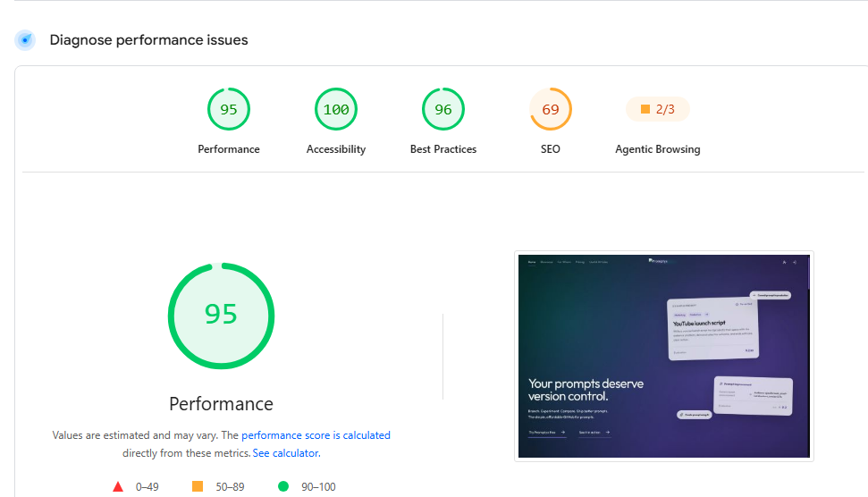The width and height of the screenshot is (868, 497).
Task: Open the 'See calculator.' link
Action: [286, 452]
